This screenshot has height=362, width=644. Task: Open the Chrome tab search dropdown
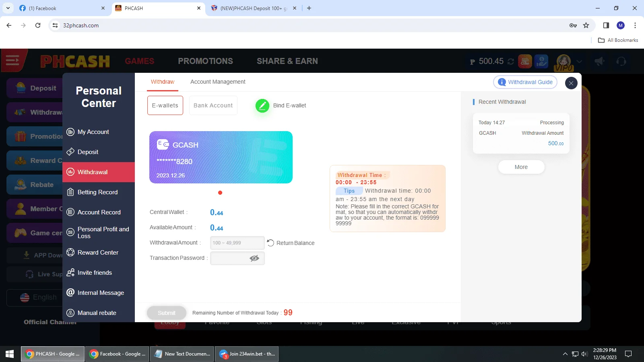pos(8,8)
